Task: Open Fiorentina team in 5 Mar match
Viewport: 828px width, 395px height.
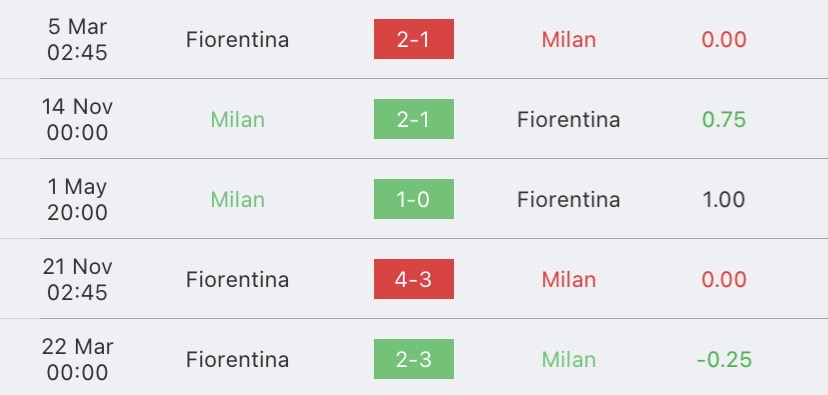Action: click(237, 40)
